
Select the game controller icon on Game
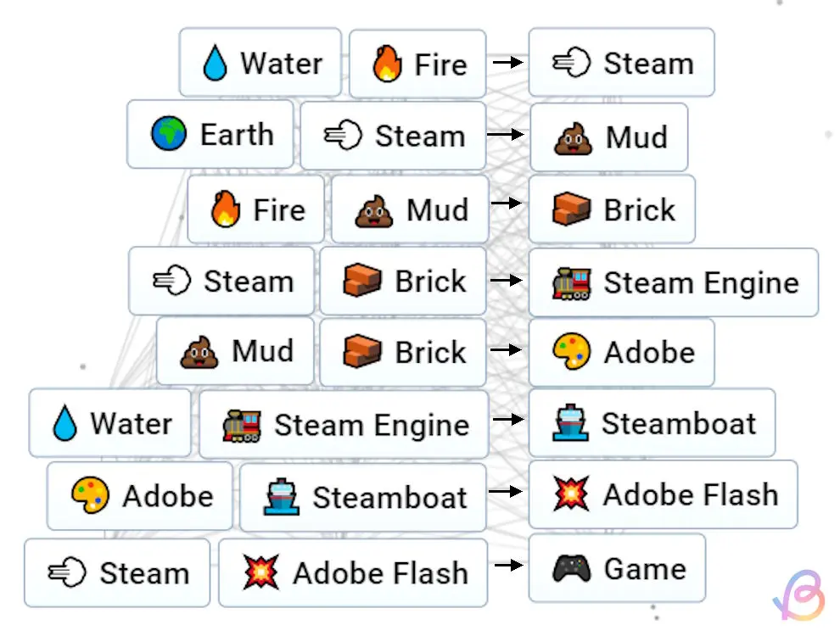click(x=571, y=568)
